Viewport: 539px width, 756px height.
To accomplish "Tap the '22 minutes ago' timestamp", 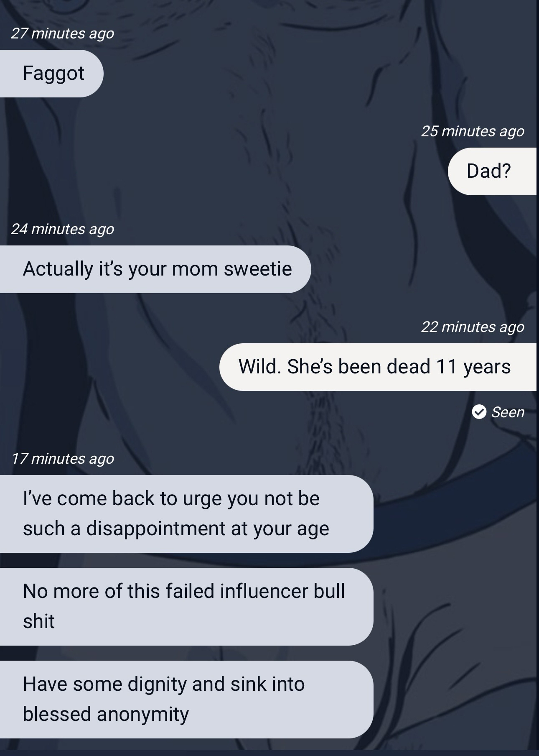I will click(x=473, y=327).
